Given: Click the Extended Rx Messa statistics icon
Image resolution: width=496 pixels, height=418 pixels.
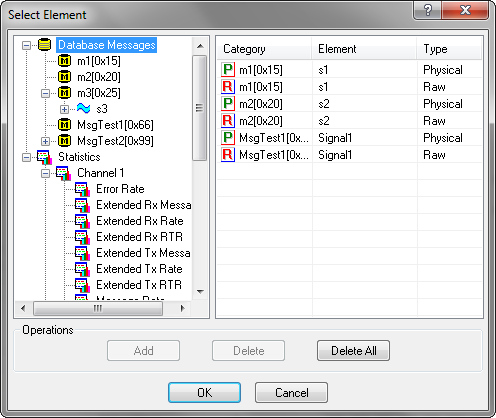Looking at the screenshot, I should point(82,205).
